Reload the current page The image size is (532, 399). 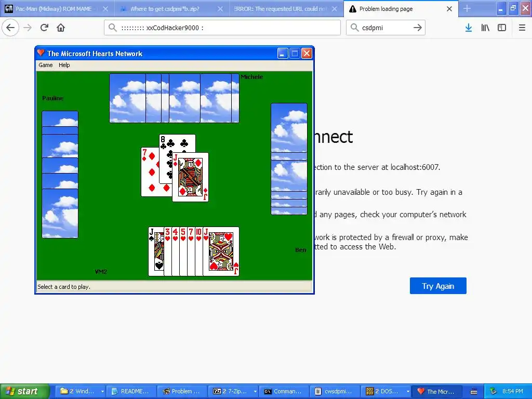44,28
